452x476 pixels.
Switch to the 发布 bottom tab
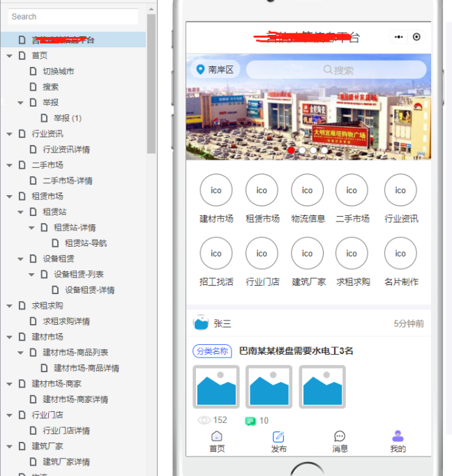tap(278, 442)
